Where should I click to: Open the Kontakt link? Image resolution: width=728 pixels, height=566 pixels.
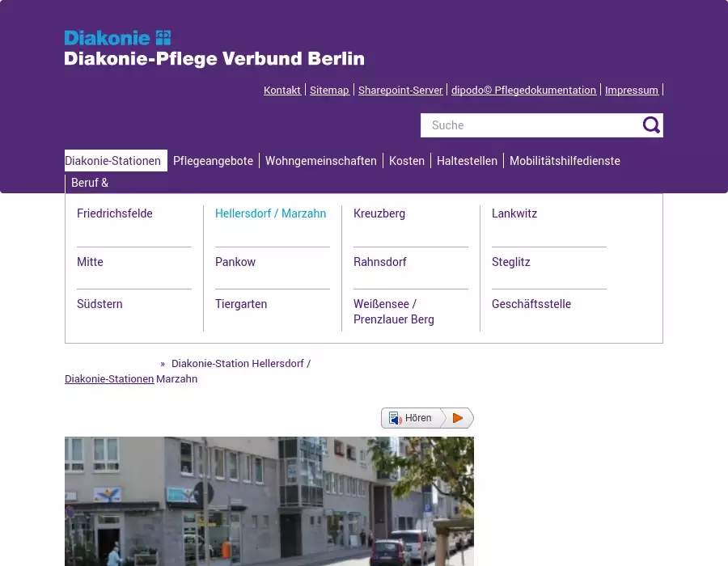(x=281, y=91)
